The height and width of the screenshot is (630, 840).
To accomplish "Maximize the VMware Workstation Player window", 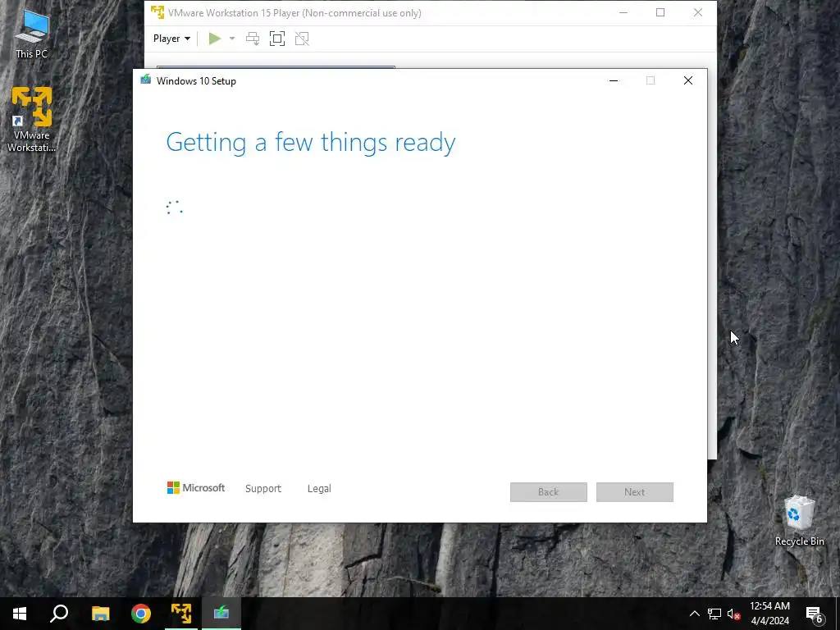I will [660, 13].
